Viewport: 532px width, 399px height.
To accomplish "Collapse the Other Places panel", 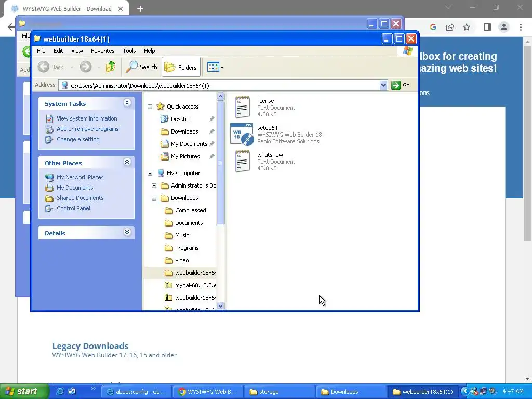I will click(x=127, y=162).
